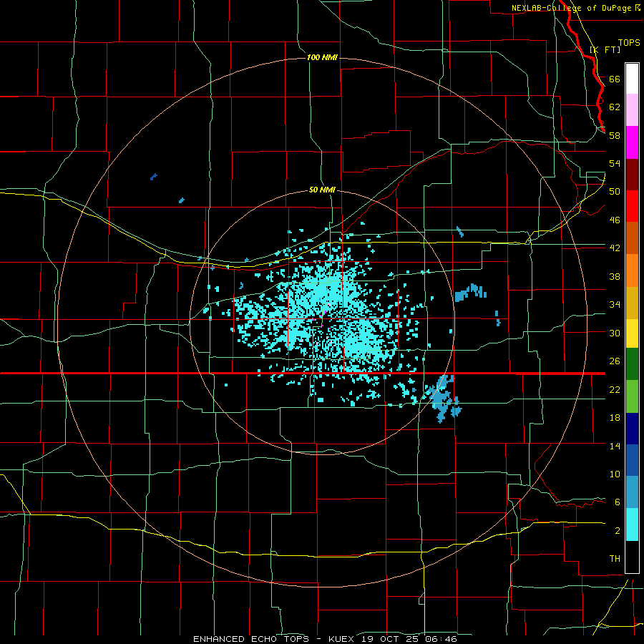The width and height of the screenshot is (644, 644).
Task: Click the cyan swatch between 2 and 6
Action: (632, 525)
